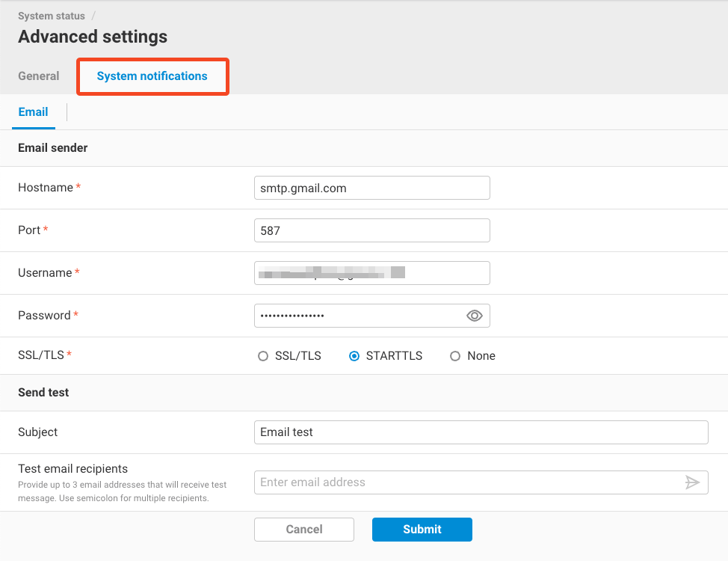Send test email via paper plane icon
Screen dimensions: 728x561
pos(692,482)
